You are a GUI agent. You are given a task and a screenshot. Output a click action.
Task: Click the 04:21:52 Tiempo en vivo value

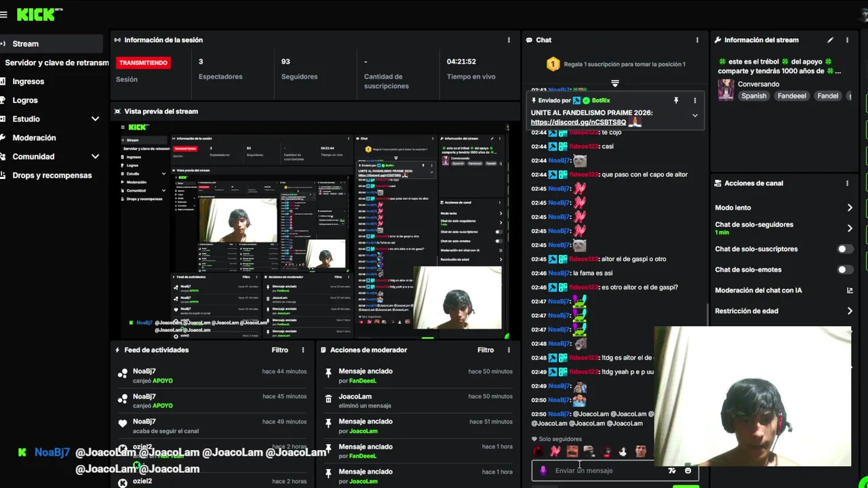461,62
